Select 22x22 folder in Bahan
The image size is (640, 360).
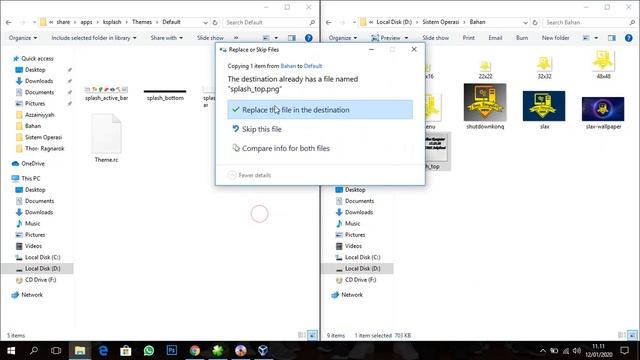[x=485, y=69]
